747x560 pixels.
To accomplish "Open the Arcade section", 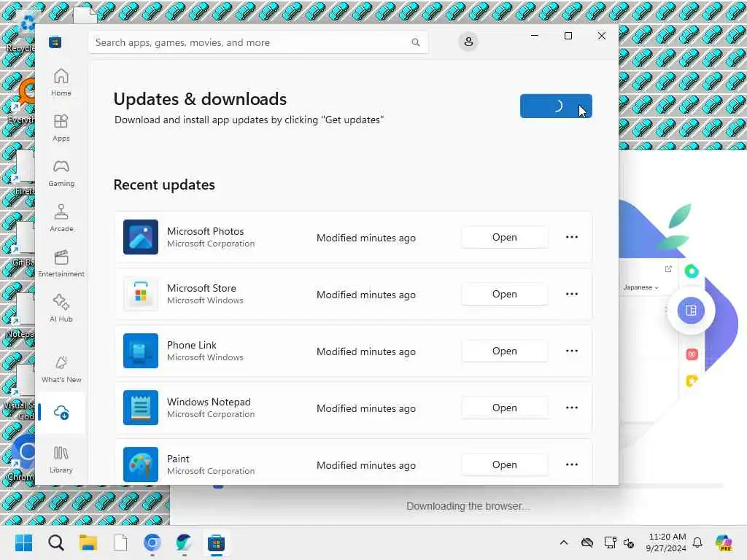I will point(61,219).
